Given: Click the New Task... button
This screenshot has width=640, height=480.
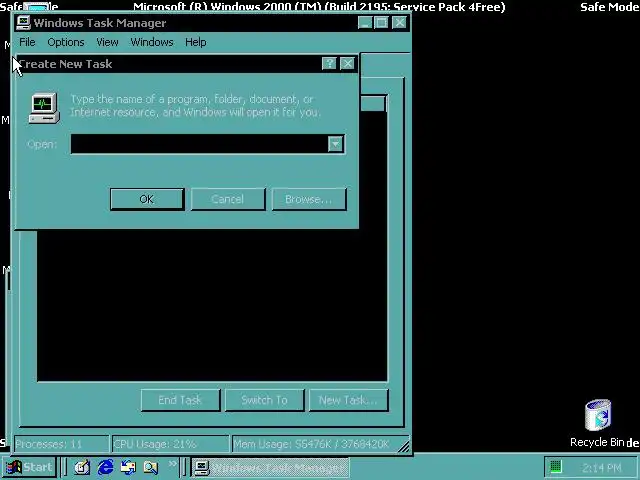Looking at the screenshot, I should pyautogui.click(x=349, y=400).
